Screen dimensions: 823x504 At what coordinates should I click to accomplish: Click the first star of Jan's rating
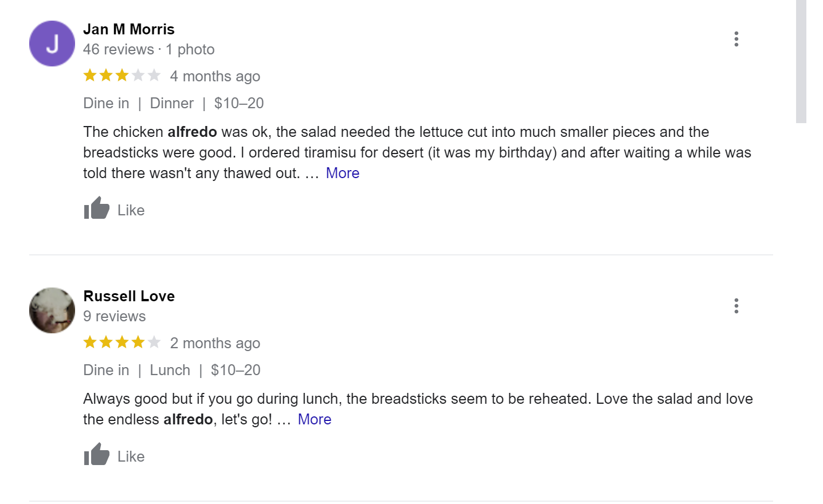pyautogui.click(x=90, y=74)
